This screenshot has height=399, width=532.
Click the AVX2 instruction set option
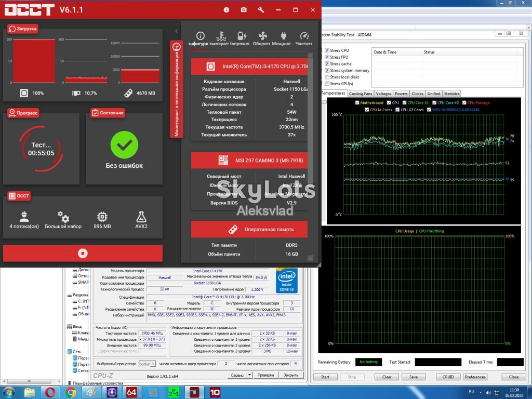[x=141, y=220]
